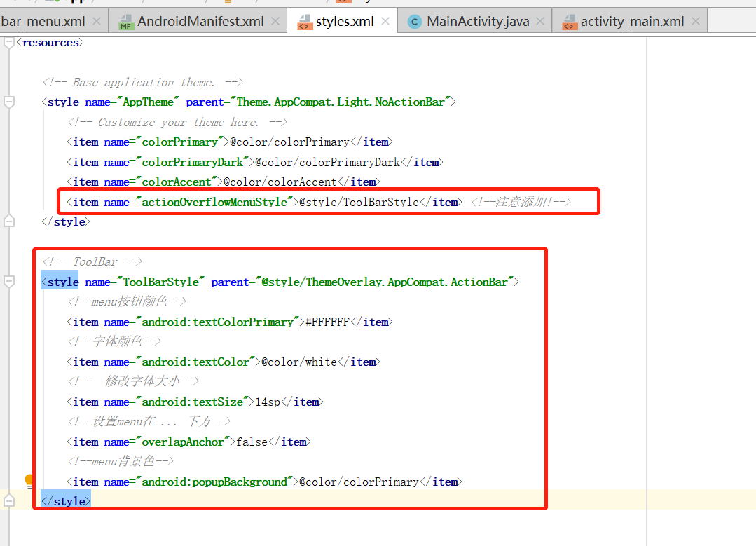This screenshot has width=756, height=546.
Task: Click the Android XML icon on styles.xml tab
Action: click(x=304, y=20)
